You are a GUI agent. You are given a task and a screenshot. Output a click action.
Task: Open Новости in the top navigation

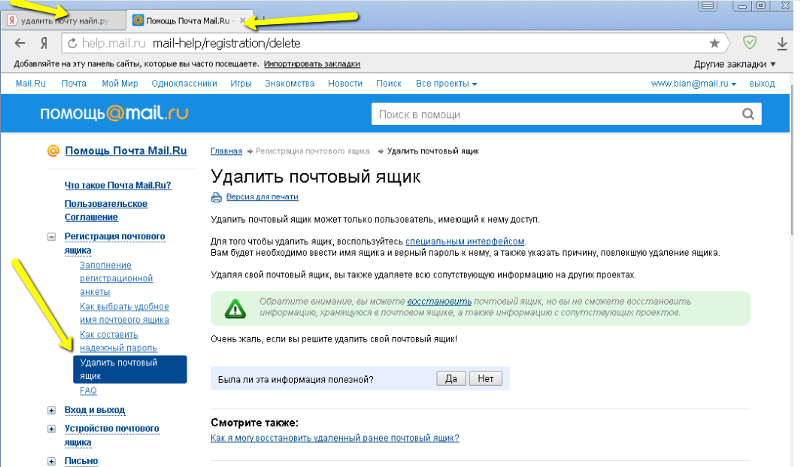(x=345, y=84)
